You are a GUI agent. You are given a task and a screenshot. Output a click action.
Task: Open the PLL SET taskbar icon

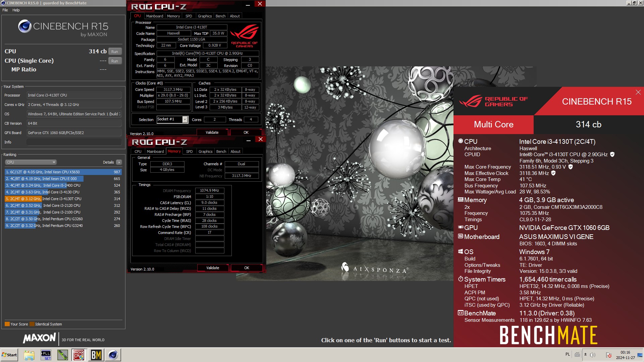point(46,355)
